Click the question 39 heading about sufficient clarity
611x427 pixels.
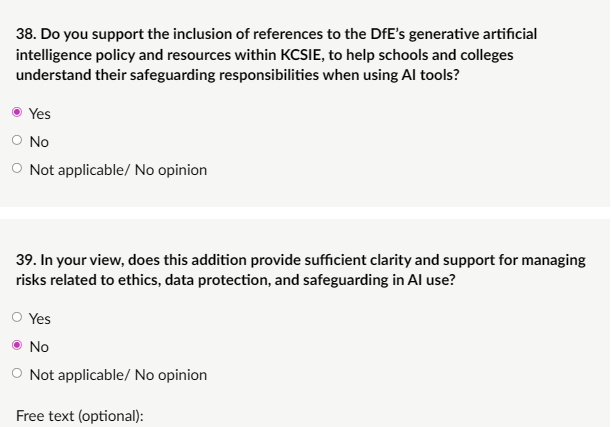click(x=300, y=269)
